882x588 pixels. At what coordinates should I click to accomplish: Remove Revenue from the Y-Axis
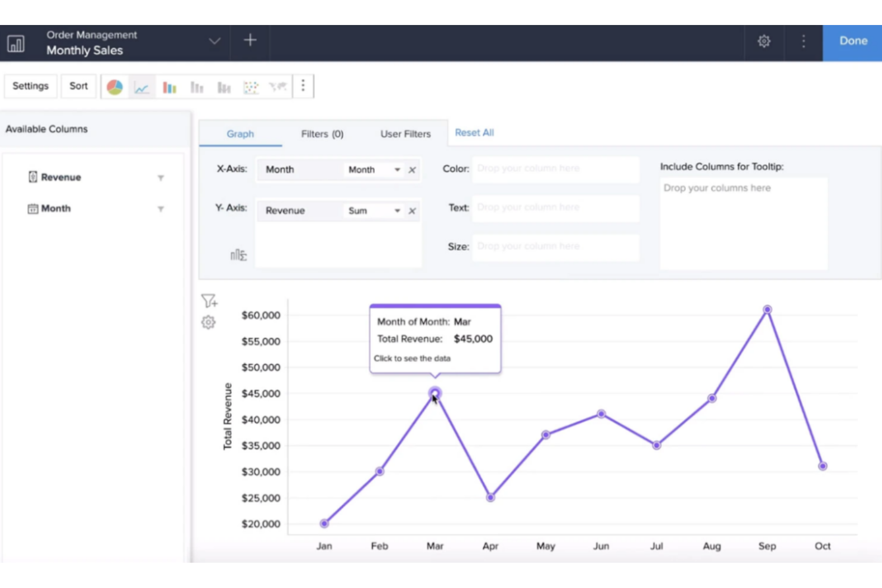[x=412, y=211]
